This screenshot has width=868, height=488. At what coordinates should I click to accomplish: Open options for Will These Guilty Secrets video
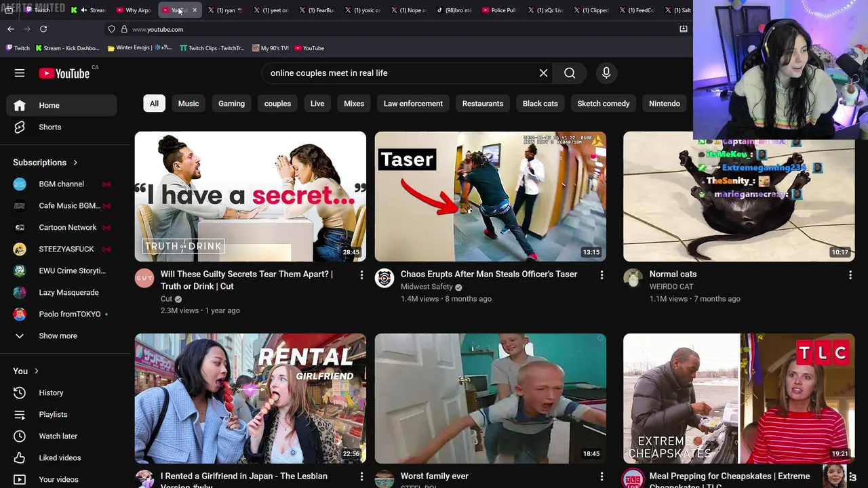point(361,274)
